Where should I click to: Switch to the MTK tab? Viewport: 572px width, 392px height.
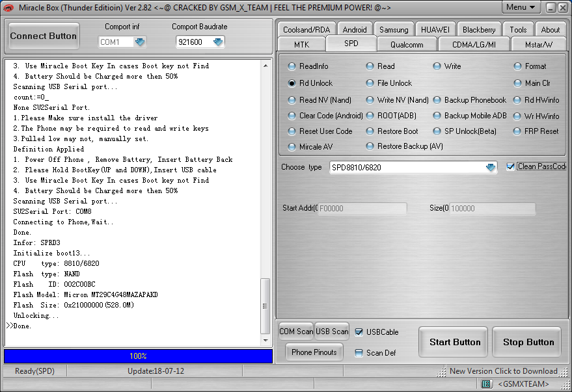pyautogui.click(x=301, y=44)
